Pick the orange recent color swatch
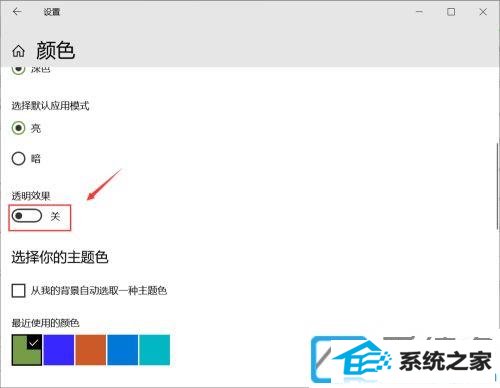 [91, 350]
